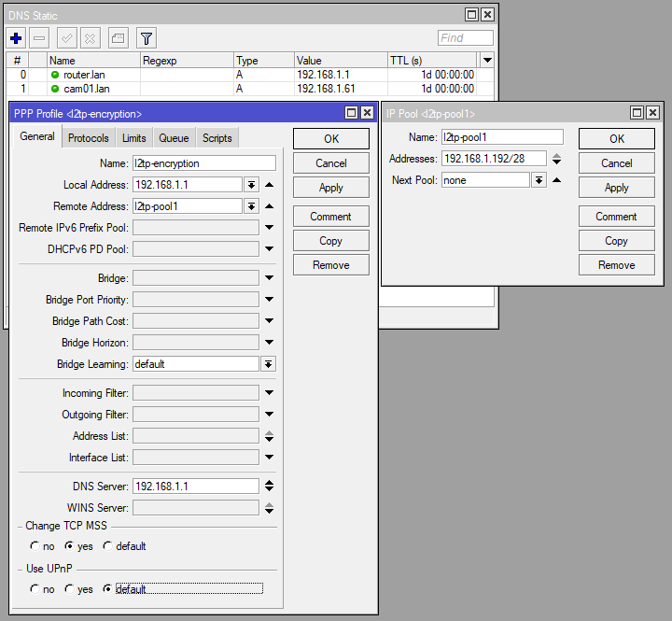Click the green status dot of cam01.lan
This screenshot has width=672, height=621.
click(55, 89)
